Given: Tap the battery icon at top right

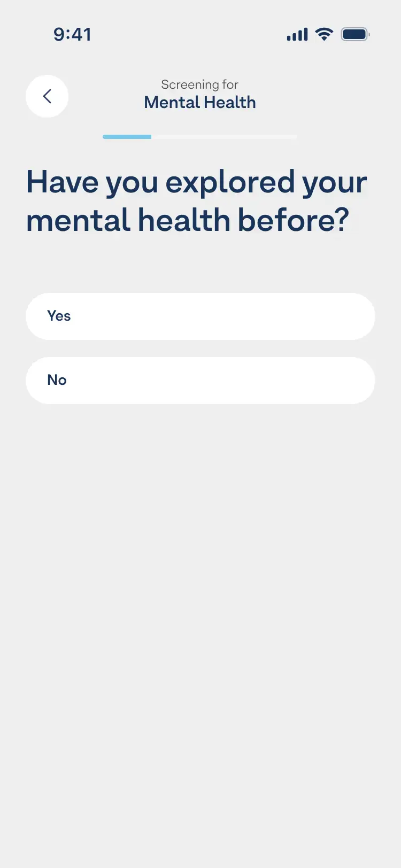Looking at the screenshot, I should (x=354, y=34).
